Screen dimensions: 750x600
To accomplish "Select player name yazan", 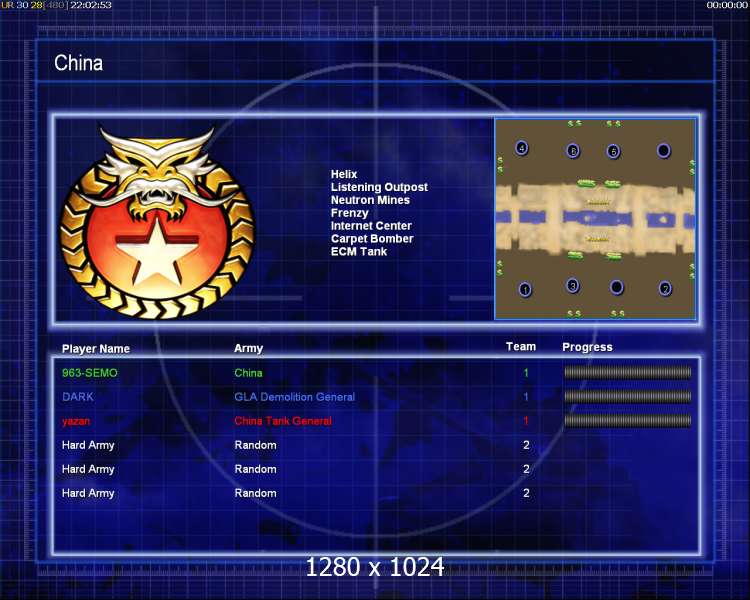I will point(76,421).
